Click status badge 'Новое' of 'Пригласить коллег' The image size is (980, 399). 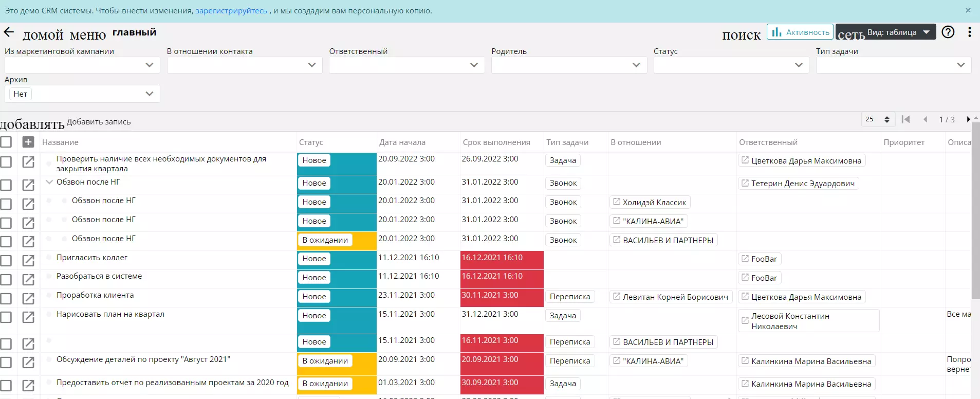(x=314, y=259)
